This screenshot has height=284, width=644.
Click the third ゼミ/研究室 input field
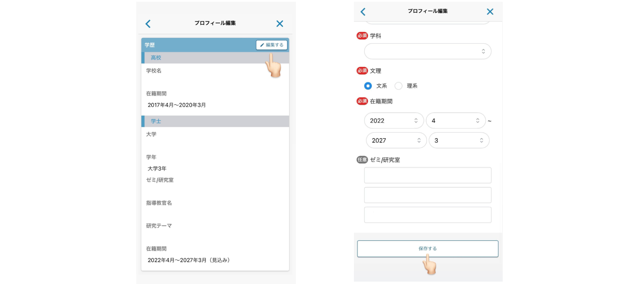[428, 215]
